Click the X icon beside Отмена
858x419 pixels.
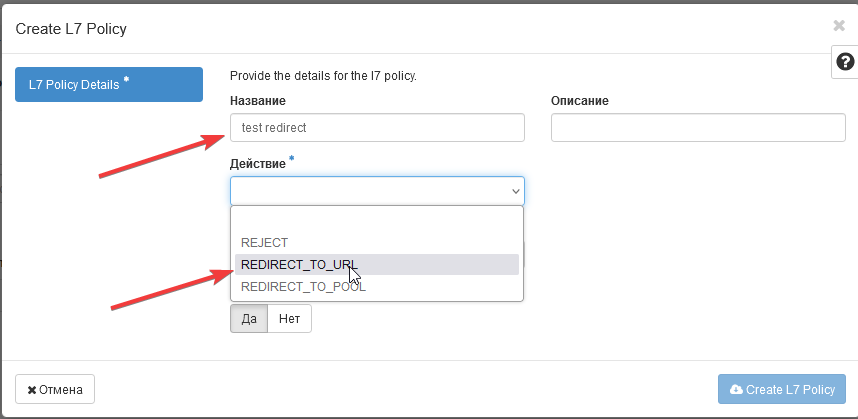point(32,389)
